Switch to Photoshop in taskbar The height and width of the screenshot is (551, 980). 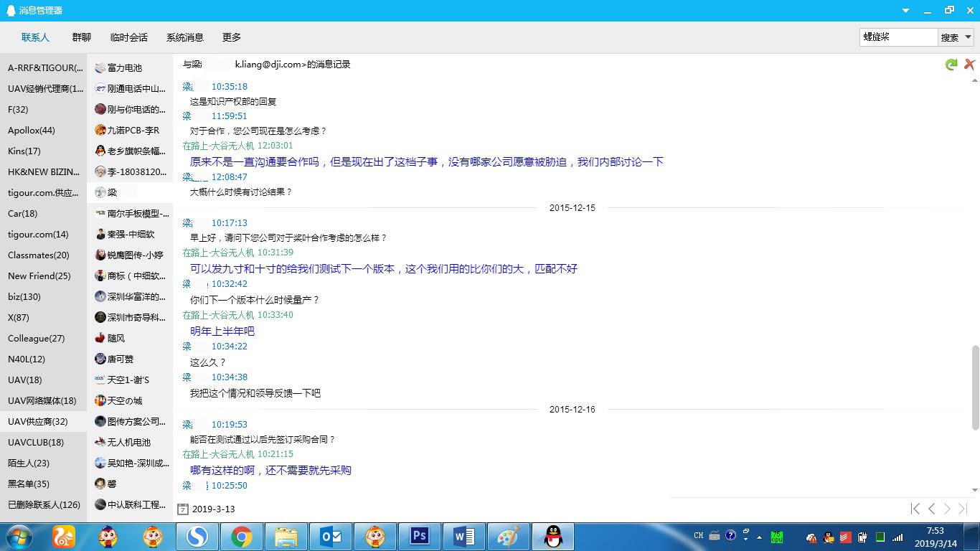419,537
